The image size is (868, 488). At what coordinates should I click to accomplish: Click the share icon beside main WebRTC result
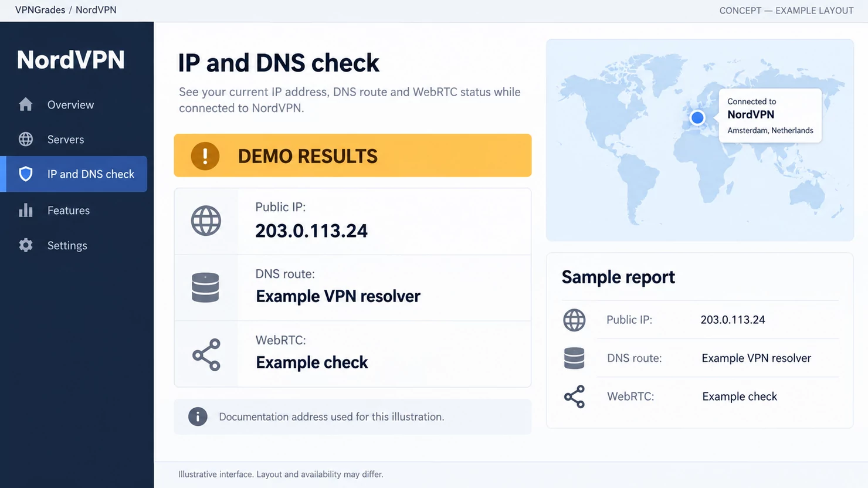coord(206,354)
